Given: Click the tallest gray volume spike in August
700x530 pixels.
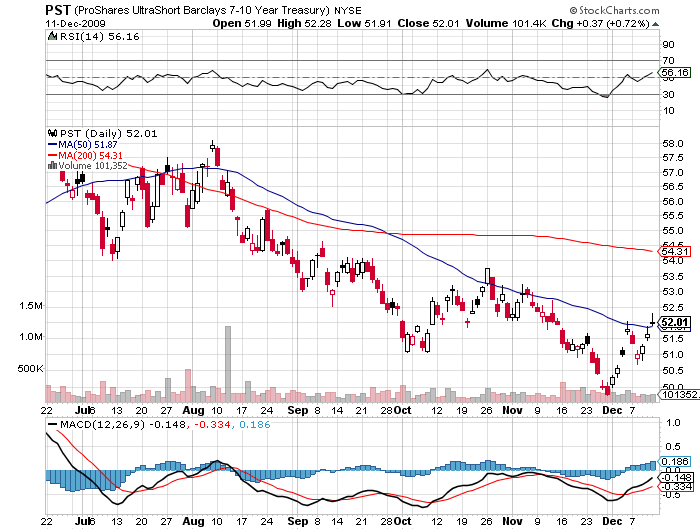Looking at the screenshot, I should [228, 364].
